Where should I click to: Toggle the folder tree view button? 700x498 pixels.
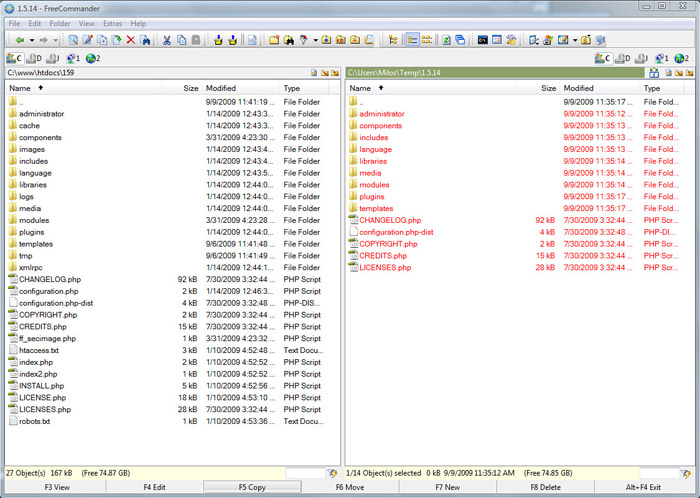(x=393, y=40)
